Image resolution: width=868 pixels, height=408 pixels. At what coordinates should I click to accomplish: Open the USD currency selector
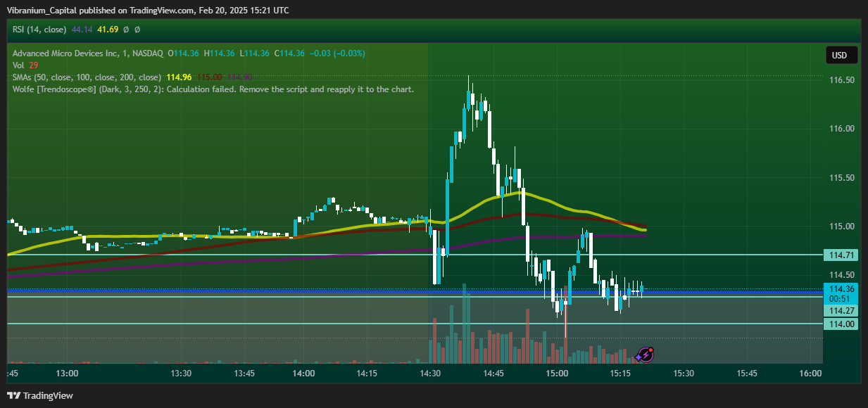(x=841, y=55)
